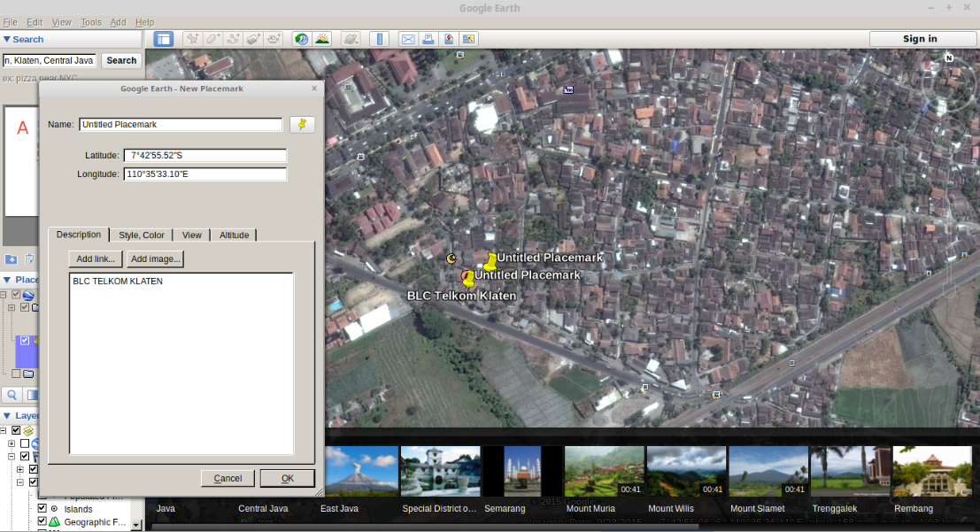
Task: Click the Email envelope toolbar icon
Action: (x=407, y=39)
